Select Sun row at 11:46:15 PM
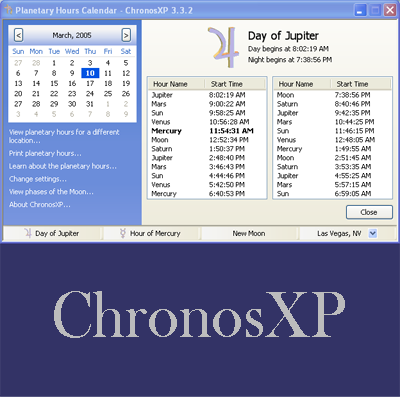This screenshot has height=400, width=400. click(x=332, y=131)
